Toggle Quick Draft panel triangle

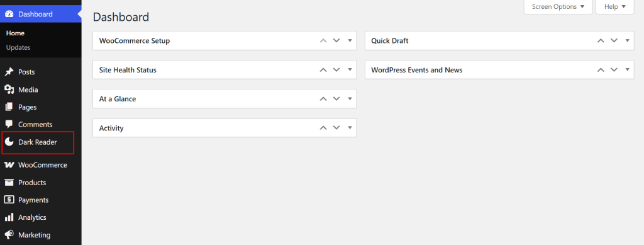coord(627,41)
